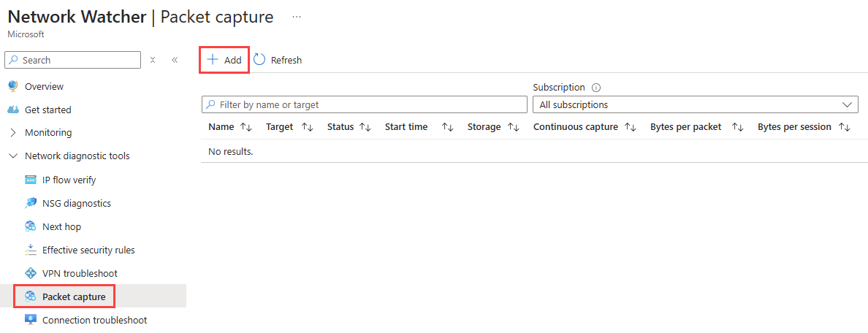The image size is (868, 333).
Task: Open NSG diagnostics tool icon
Action: click(31, 203)
